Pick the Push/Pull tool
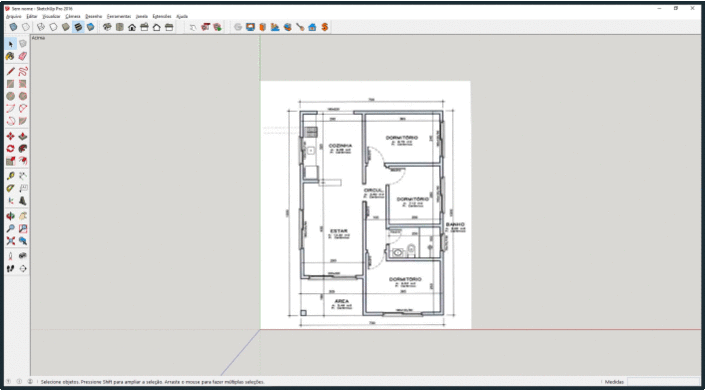Image resolution: width=705 pixels, height=390 pixels. pos(23,136)
